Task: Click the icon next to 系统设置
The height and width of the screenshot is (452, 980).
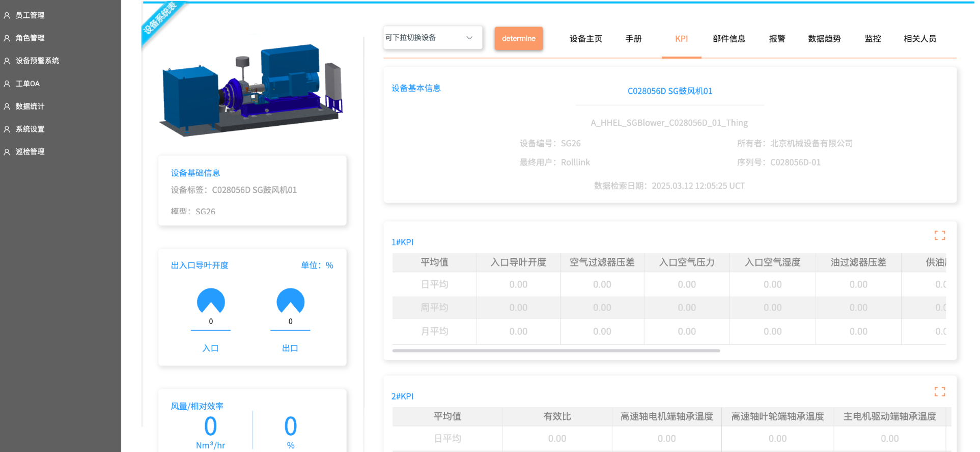Action: click(x=7, y=129)
